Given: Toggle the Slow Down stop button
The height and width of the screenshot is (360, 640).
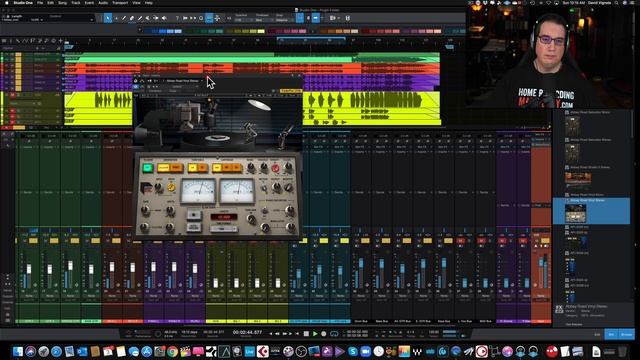Looking at the screenshot, I should point(194,214).
